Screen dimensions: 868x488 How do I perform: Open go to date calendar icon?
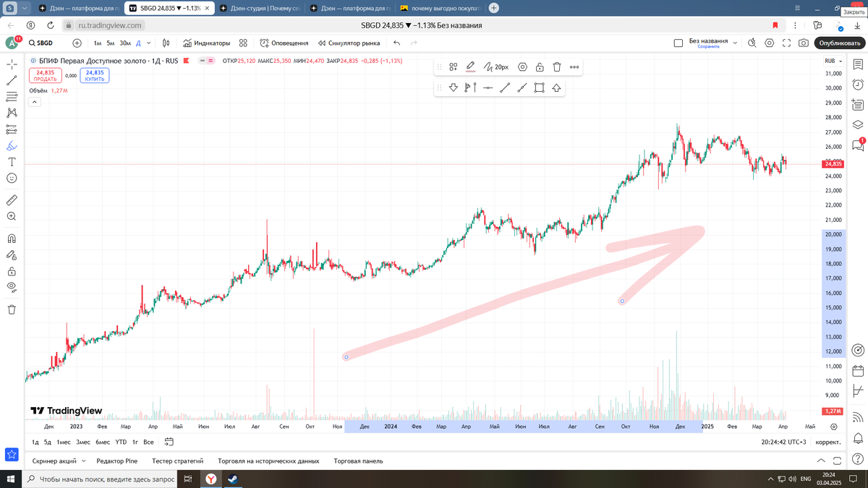(x=169, y=442)
